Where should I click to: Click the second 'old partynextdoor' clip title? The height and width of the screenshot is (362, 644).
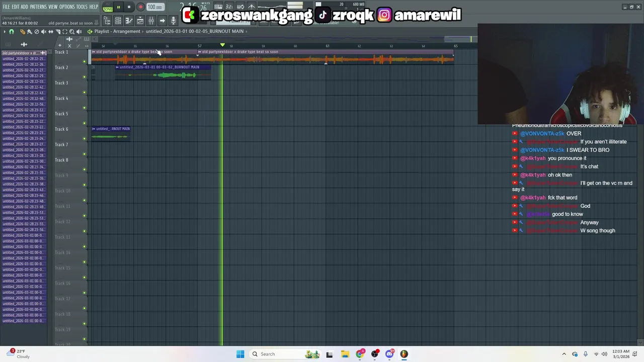[x=240, y=52]
